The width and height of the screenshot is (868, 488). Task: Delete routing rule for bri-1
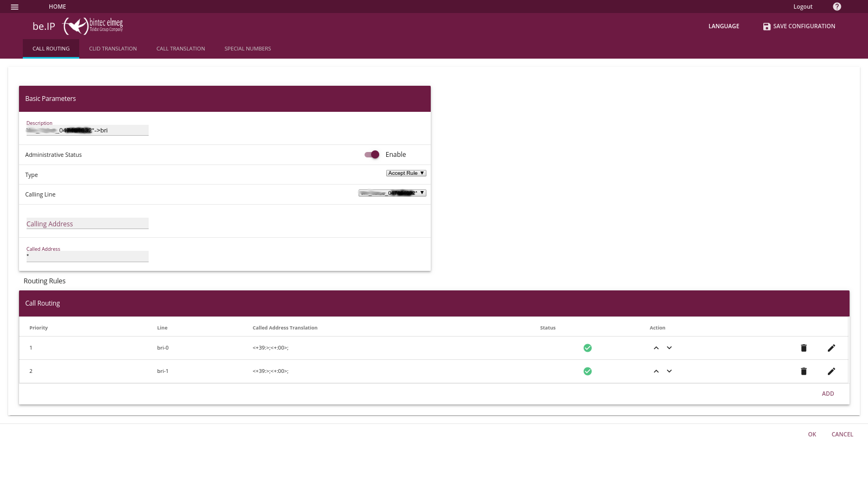click(804, 371)
